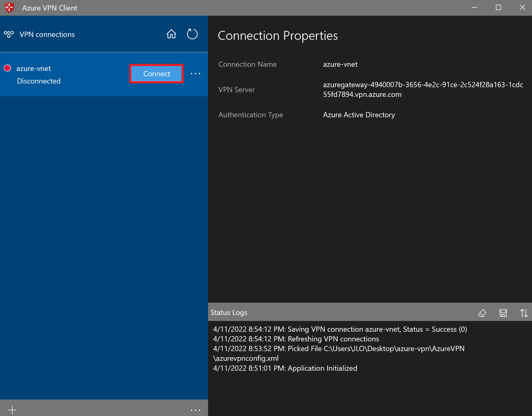Screen dimensions: 532x416
Task: Click the Connect button for azure-vnet
Action: coord(156,74)
